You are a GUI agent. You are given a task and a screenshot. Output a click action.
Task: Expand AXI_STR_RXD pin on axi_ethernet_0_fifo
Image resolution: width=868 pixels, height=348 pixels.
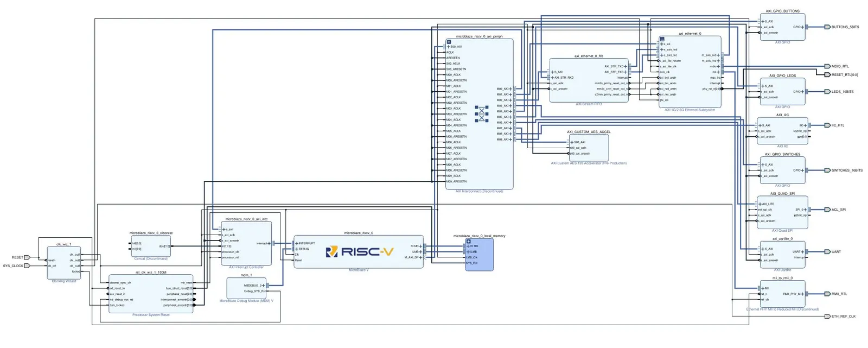coord(552,78)
